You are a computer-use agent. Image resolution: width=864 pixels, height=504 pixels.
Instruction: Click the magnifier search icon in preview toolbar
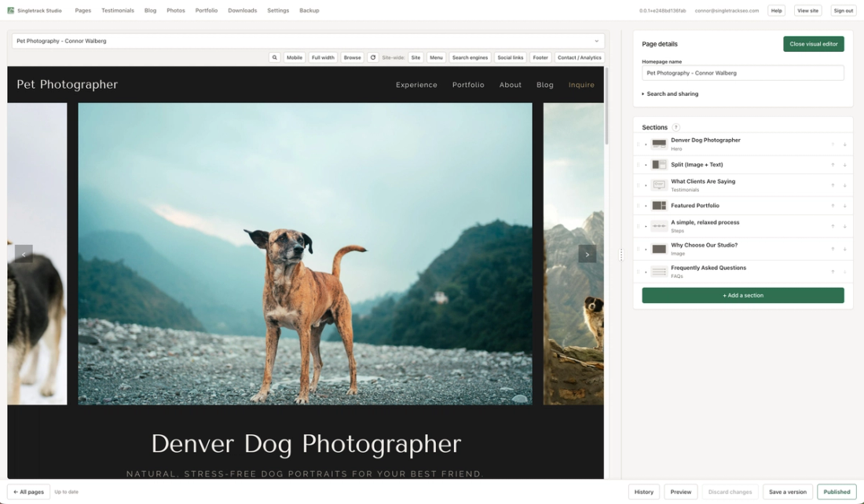[274, 57]
